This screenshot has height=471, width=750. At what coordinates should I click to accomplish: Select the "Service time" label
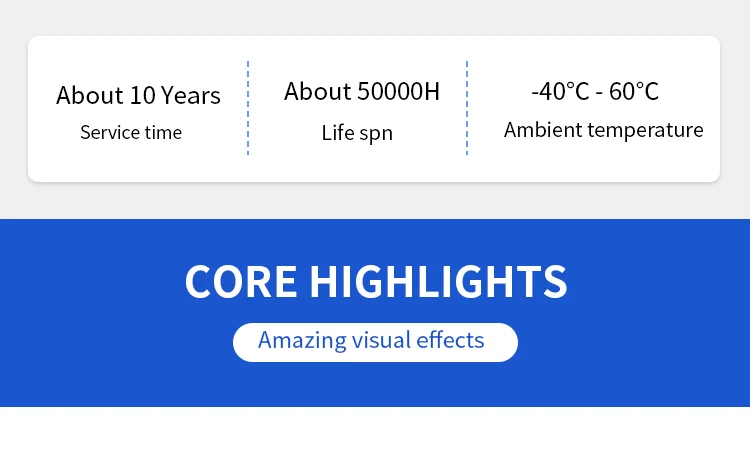point(131,132)
